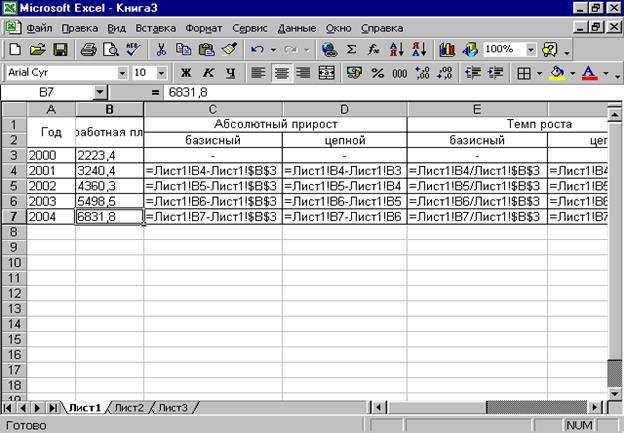
Task: Click the AutoSum sigma icon
Action: point(351,49)
